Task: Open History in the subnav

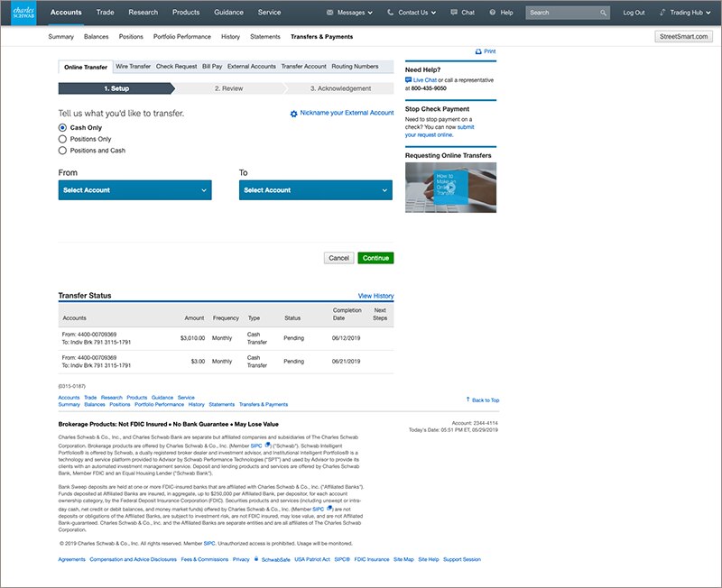Action: [230, 37]
